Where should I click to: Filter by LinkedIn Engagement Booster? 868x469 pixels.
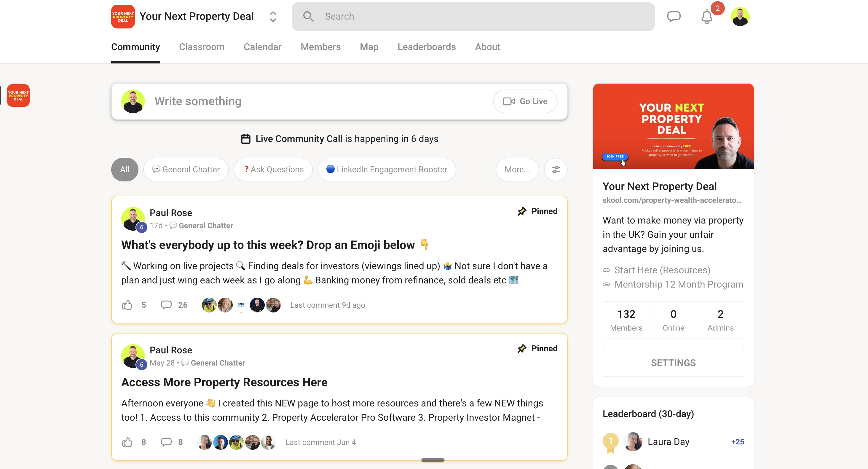(387, 170)
